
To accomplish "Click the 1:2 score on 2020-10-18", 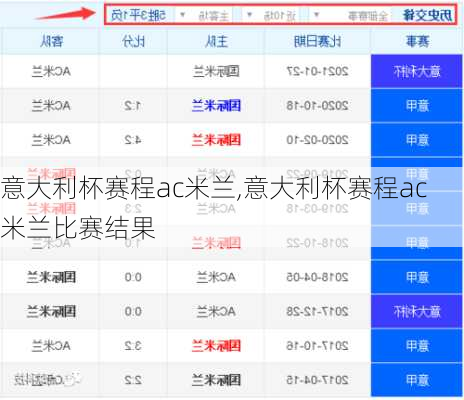I will tap(133, 106).
